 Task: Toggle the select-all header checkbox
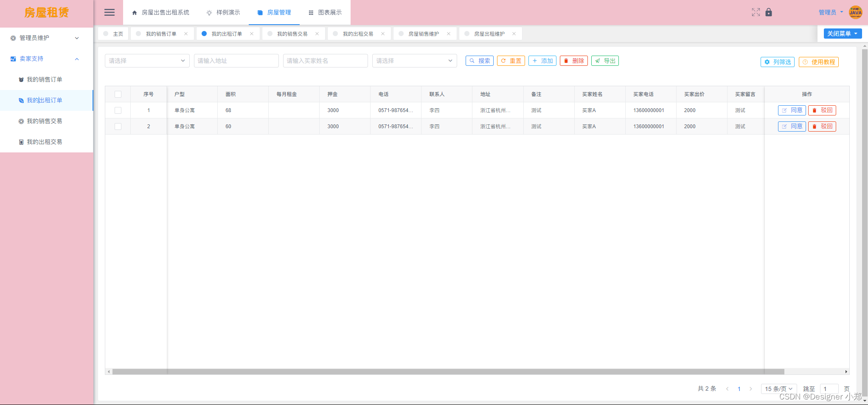point(118,94)
